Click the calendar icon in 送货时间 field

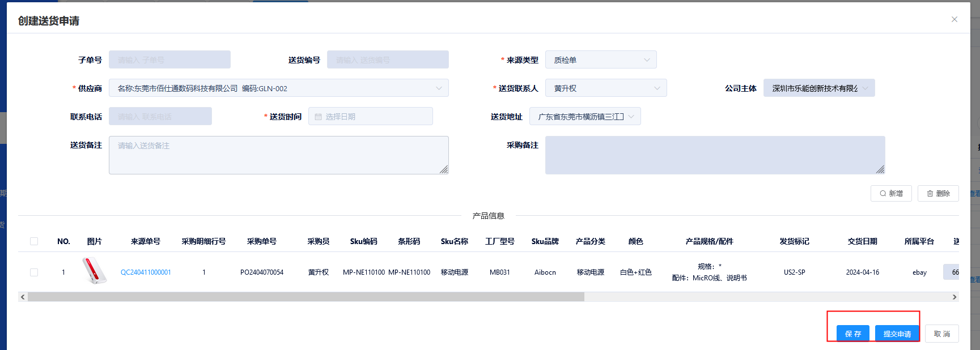point(318,117)
